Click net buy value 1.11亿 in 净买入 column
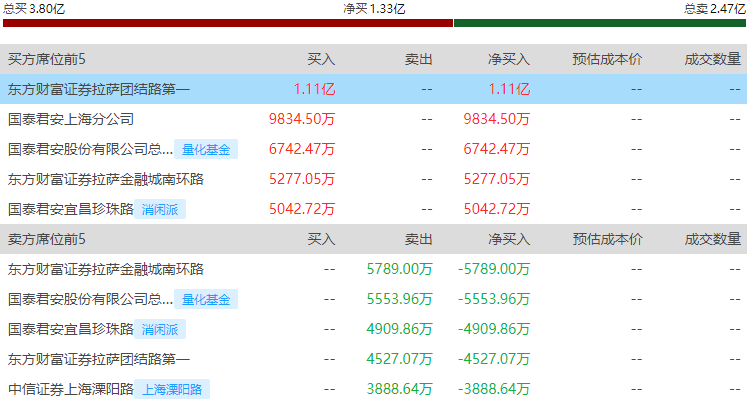The image size is (747, 401). pyautogui.click(x=509, y=89)
